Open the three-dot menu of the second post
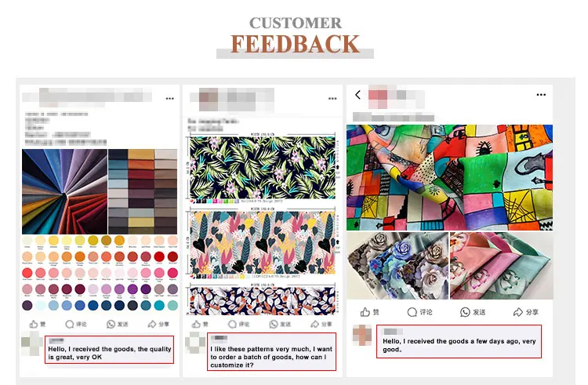Image resolution: width=588 pixels, height=385 pixels. pos(332,99)
